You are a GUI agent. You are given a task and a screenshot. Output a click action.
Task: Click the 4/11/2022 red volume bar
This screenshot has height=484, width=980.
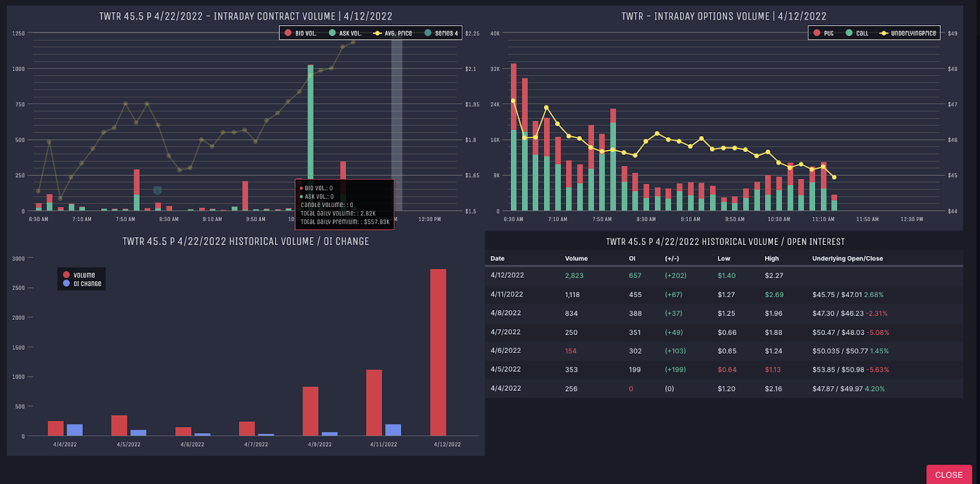tap(374, 403)
